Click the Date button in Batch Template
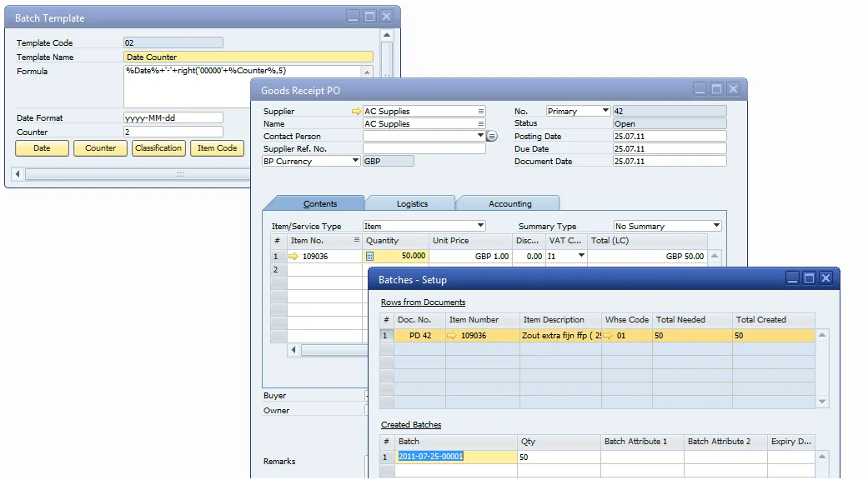The height and width of the screenshot is (480, 868). 42,148
